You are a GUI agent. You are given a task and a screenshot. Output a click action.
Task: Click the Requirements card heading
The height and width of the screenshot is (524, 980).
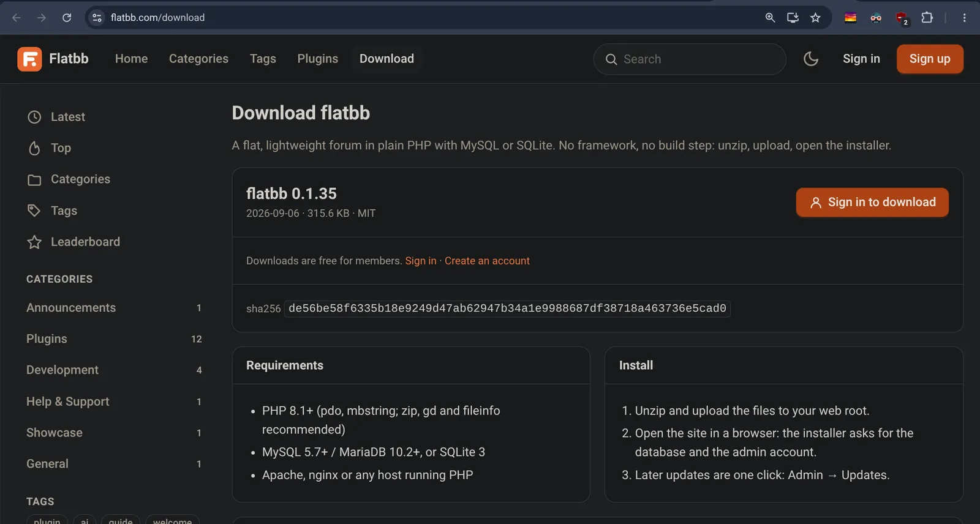click(285, 365)
